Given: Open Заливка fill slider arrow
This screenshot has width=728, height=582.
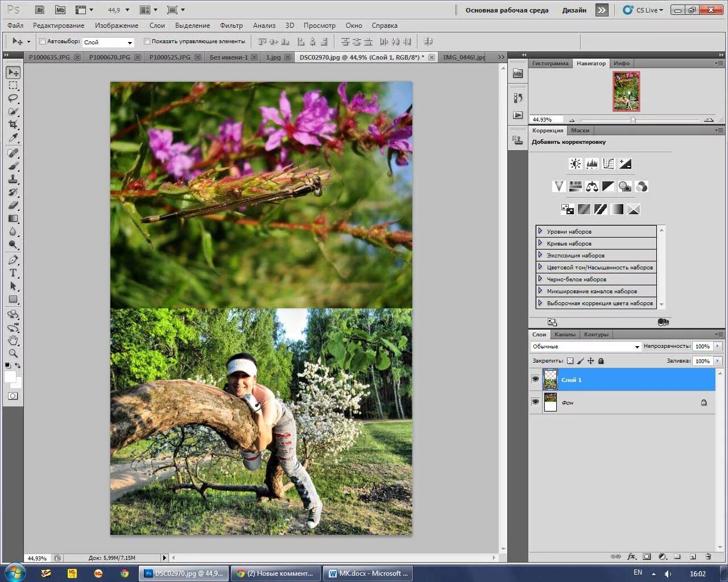Looking at the screenshot, I should pos(718,361).
